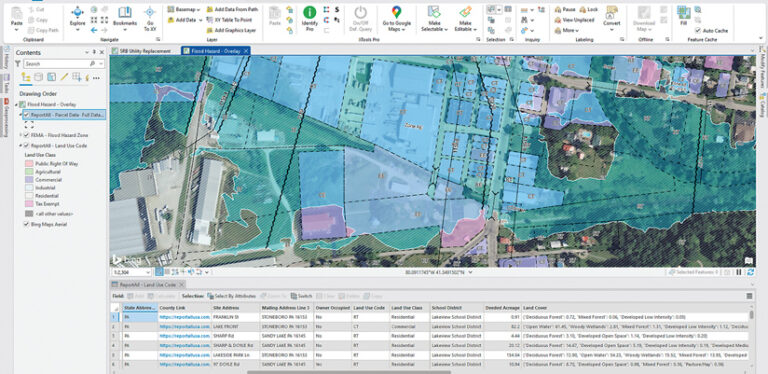Click the Public Right Of Way color swatch
This screenshot has width=768, height=374.
click(x=29, y=164)
